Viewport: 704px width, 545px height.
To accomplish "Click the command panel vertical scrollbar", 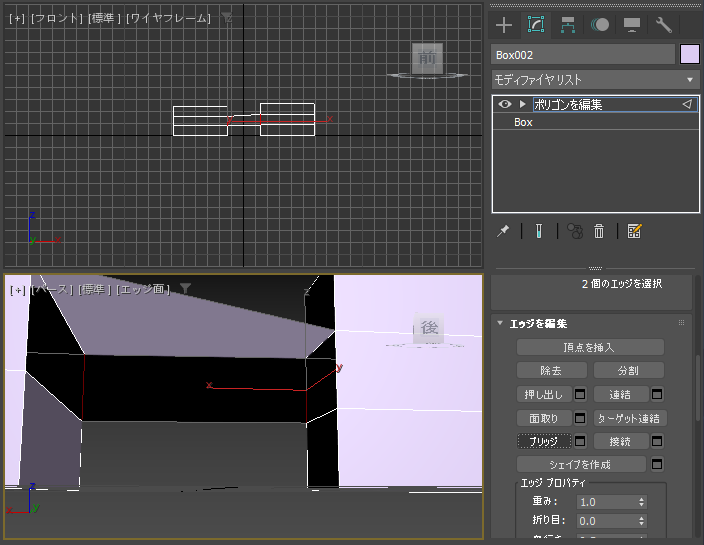I will click(x=698, y=388).
